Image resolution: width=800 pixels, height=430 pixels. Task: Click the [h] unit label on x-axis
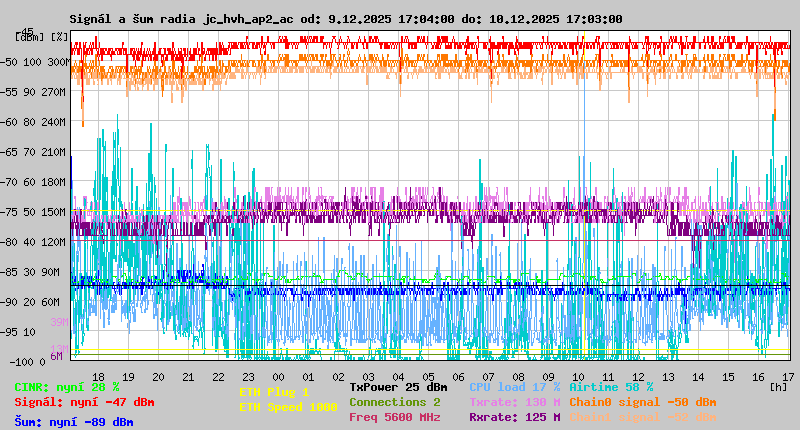[778, 386]
